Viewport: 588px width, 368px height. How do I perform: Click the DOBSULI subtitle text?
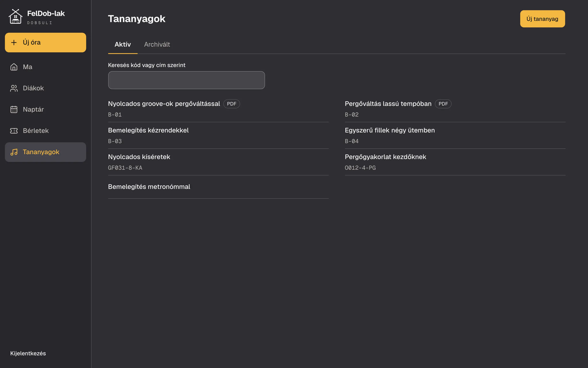[x=40, y=23]
